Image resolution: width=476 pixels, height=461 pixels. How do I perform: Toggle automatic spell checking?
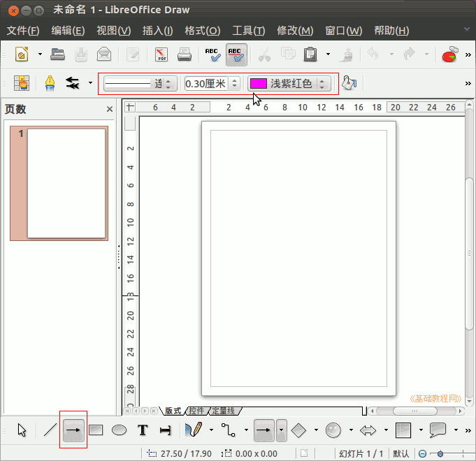tap(236, 54)
